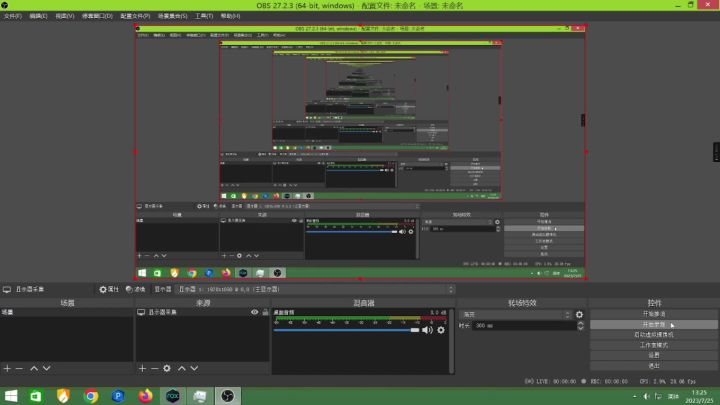Select the scene row named 场景

67,312
